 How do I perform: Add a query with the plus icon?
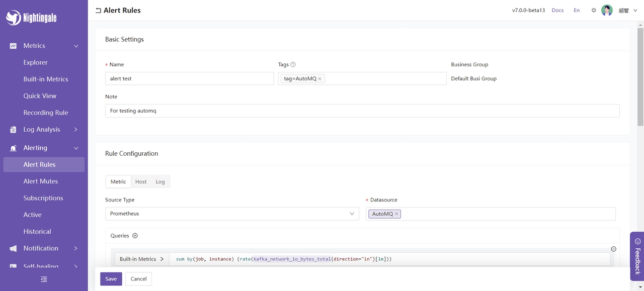tap(135, 236)
